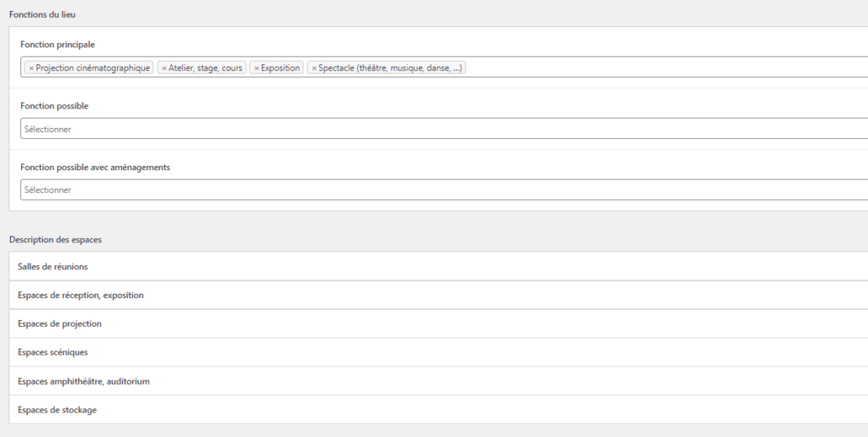Select the Spectacle (théâtre, musique, danse) tag
The height and width of the screenshot is (437, 868).
click(387, 68)
